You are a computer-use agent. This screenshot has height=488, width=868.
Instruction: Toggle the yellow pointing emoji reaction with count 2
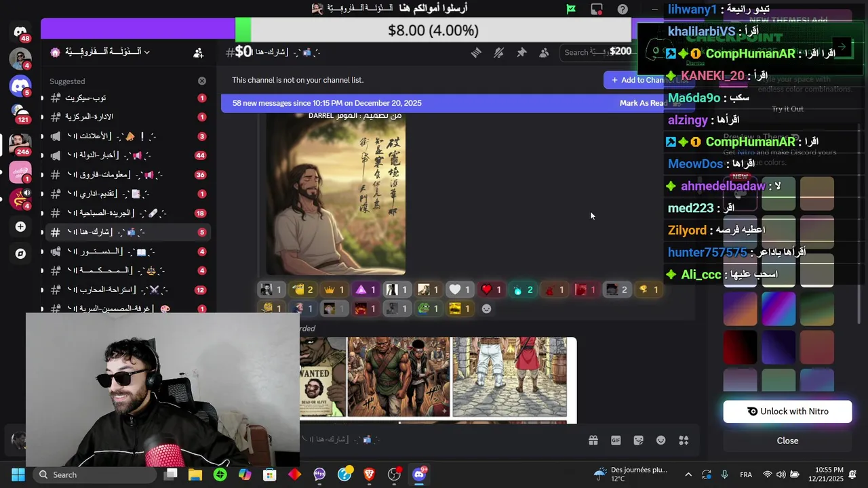pos(302,289)
